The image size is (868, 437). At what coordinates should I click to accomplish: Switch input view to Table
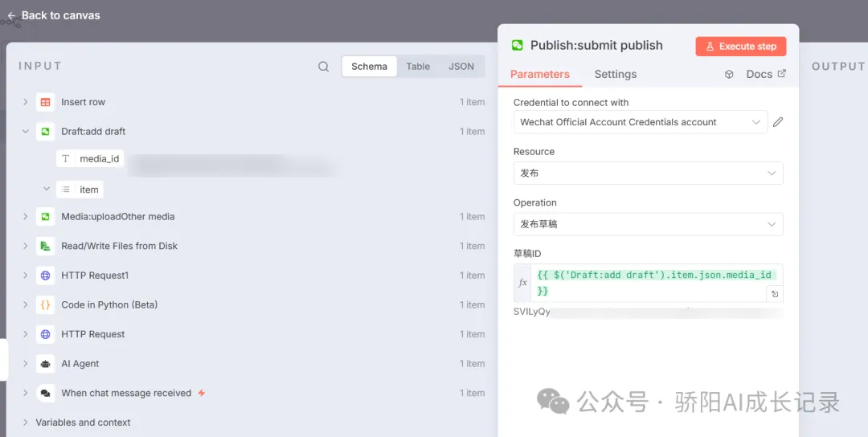click(418, 67)
